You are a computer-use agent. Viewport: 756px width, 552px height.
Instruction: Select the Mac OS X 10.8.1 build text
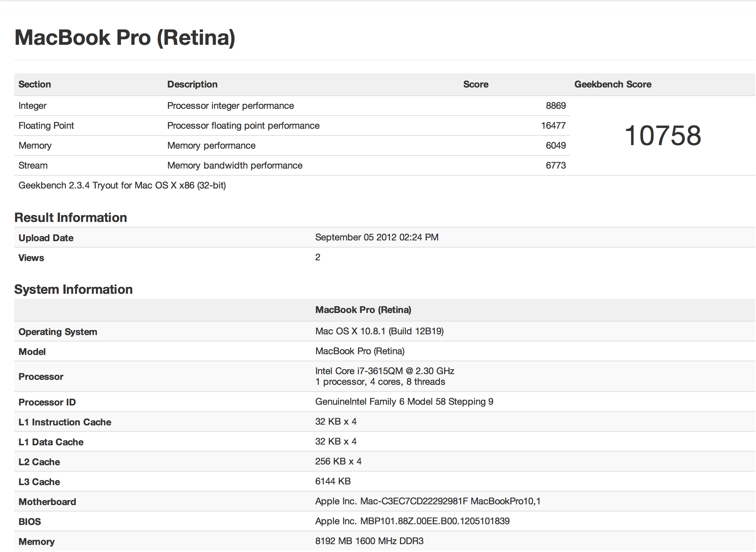click(x=379, y=331)
